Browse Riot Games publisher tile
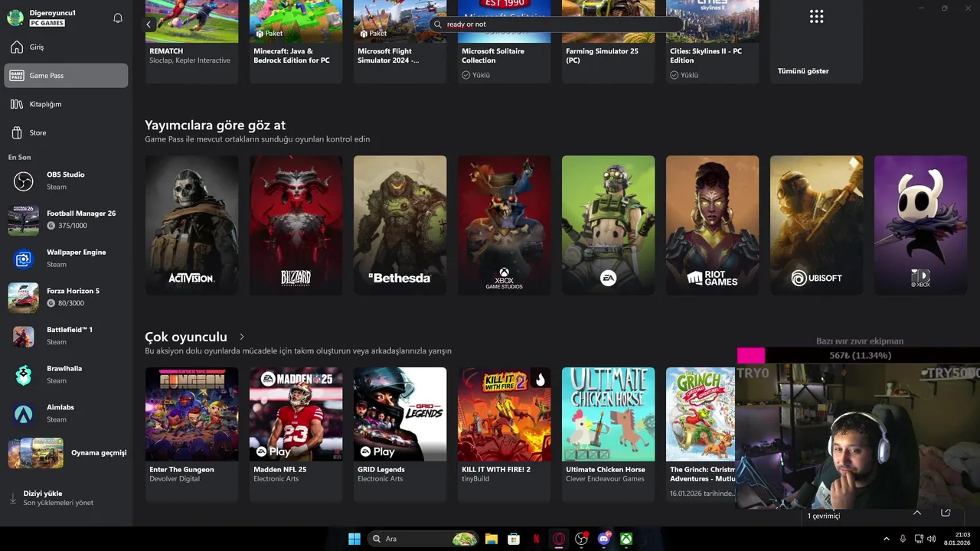 click(x=712, y=225)
